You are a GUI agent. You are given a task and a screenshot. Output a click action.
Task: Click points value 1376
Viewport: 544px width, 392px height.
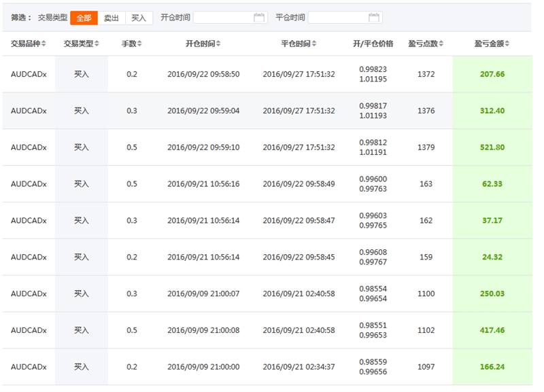point(426,111)
